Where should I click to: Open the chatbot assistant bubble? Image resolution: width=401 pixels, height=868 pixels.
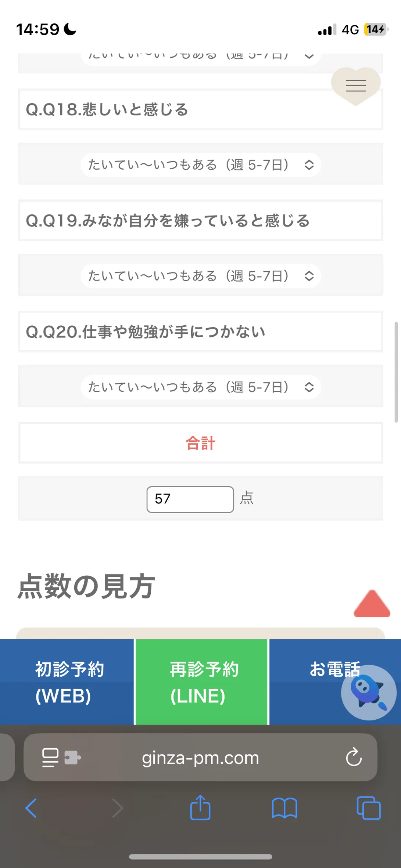click(x=369, y=692)
